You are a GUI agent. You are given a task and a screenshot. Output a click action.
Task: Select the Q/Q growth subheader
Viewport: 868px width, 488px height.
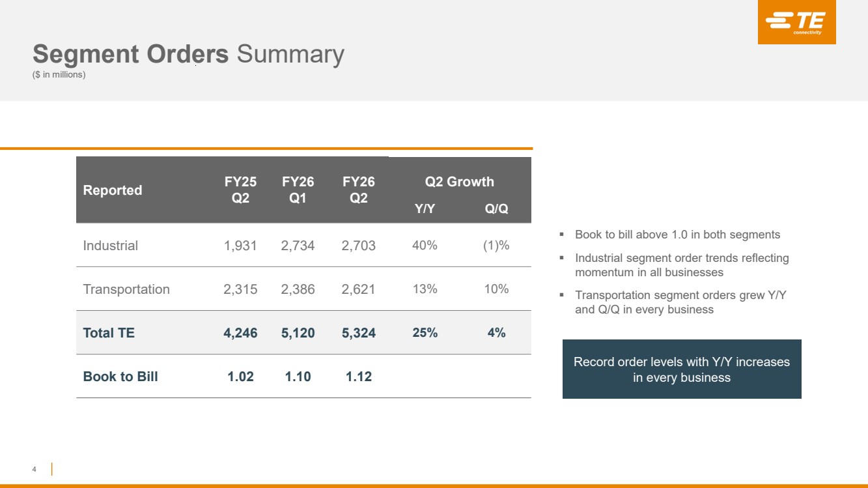(x=496, y=208)
